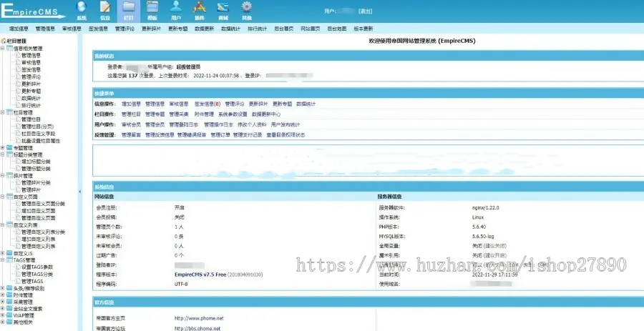Click the home icon beside 栏目管理 tree root
644x331 pixels.
(4, 41)
